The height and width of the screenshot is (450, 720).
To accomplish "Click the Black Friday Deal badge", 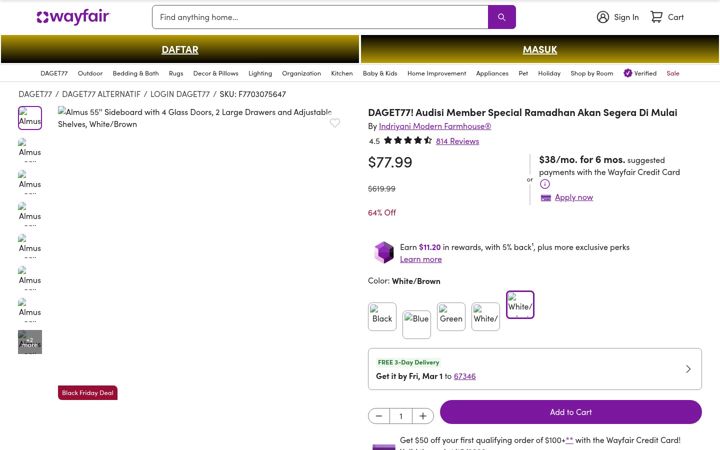I will click(88, 393).
